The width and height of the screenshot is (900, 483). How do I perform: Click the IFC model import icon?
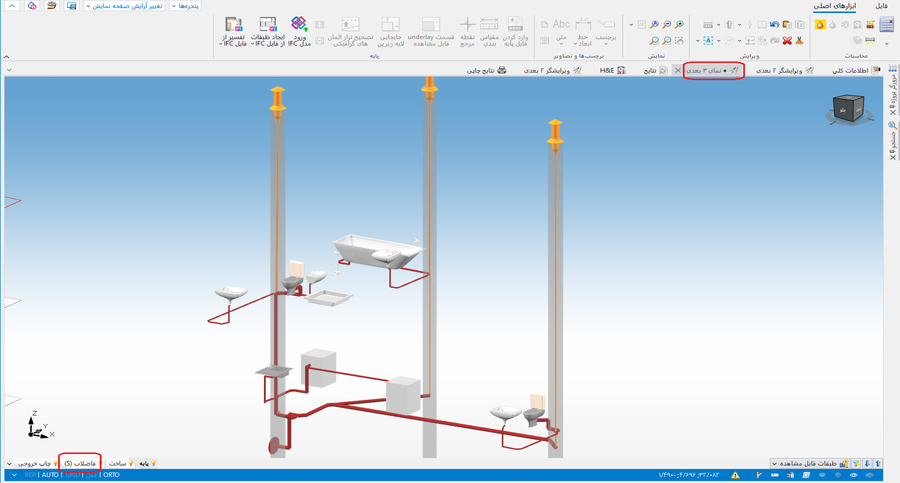(299, 24)
